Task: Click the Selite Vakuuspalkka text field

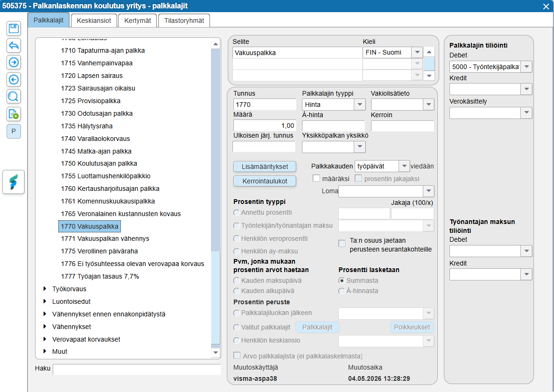Action: point(297,53)
